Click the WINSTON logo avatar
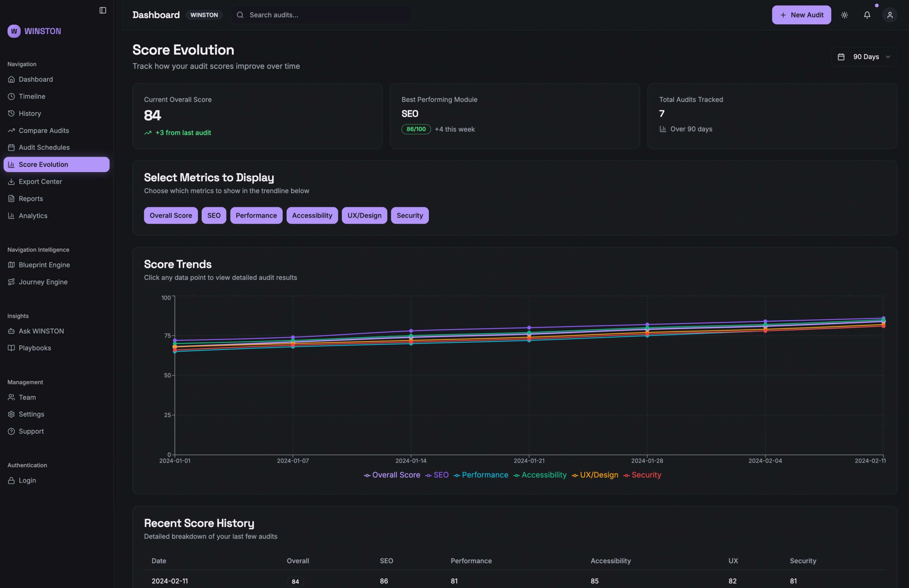The height and width of the screenshot is (588, 909). click(14, 31)
